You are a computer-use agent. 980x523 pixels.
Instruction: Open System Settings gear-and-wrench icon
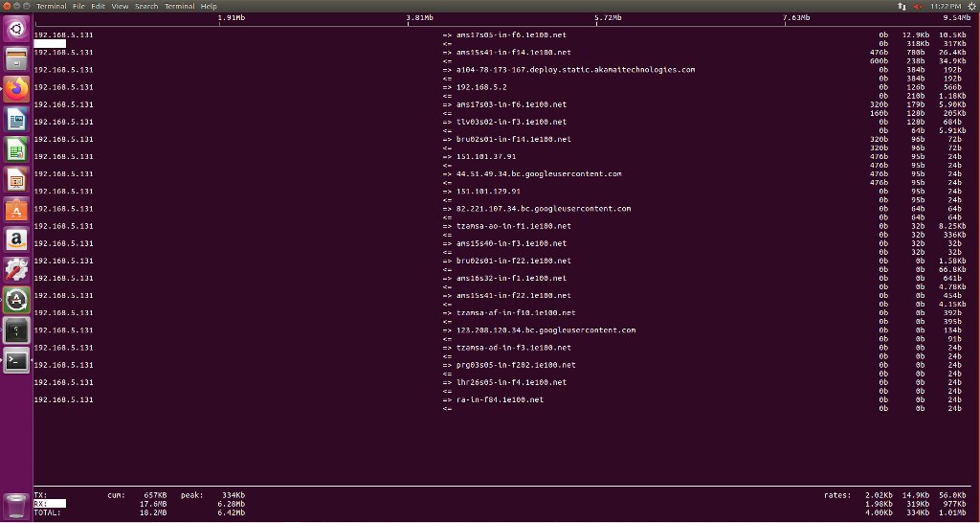pos(16,269)
